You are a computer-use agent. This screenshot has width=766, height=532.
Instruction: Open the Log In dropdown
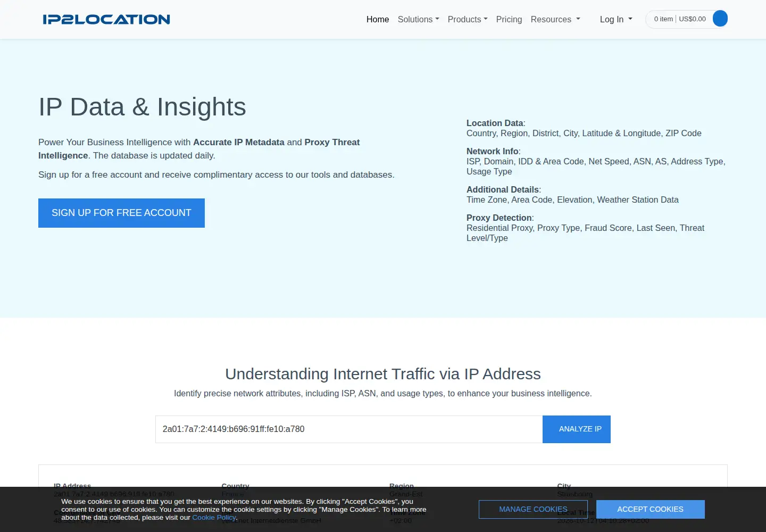[616, 19]
